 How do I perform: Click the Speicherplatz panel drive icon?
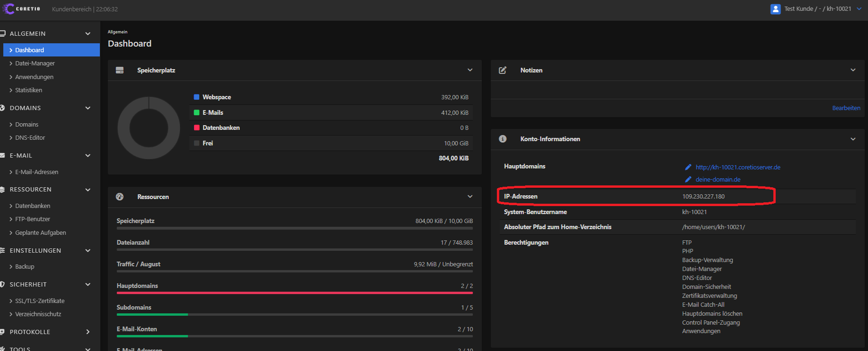(x=120, y=70)
